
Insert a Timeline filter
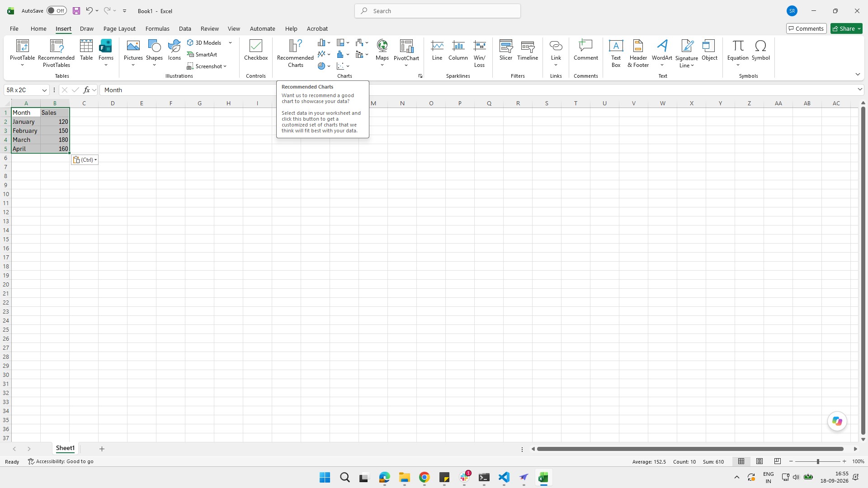[528, 50]
